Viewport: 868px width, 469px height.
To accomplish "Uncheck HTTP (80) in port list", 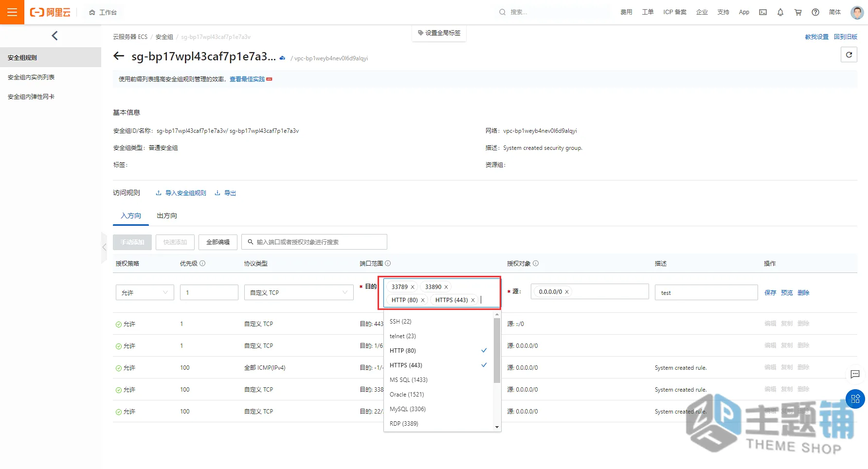I will coord(438,351).
